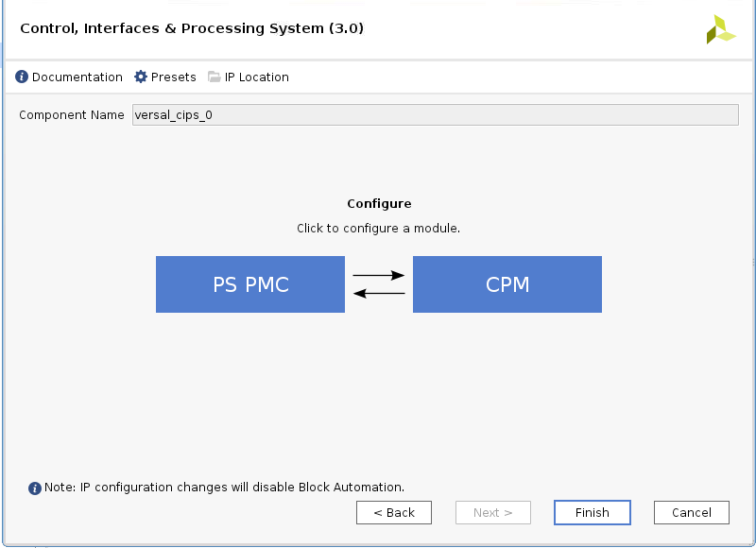Open the Presets menu label

pos(174,77)
